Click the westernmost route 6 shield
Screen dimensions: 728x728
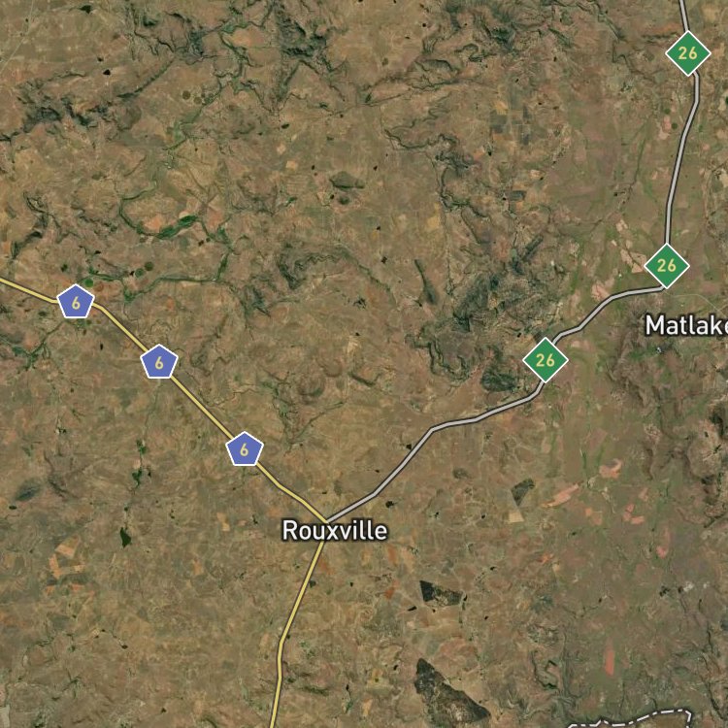(x=76, y=302)
